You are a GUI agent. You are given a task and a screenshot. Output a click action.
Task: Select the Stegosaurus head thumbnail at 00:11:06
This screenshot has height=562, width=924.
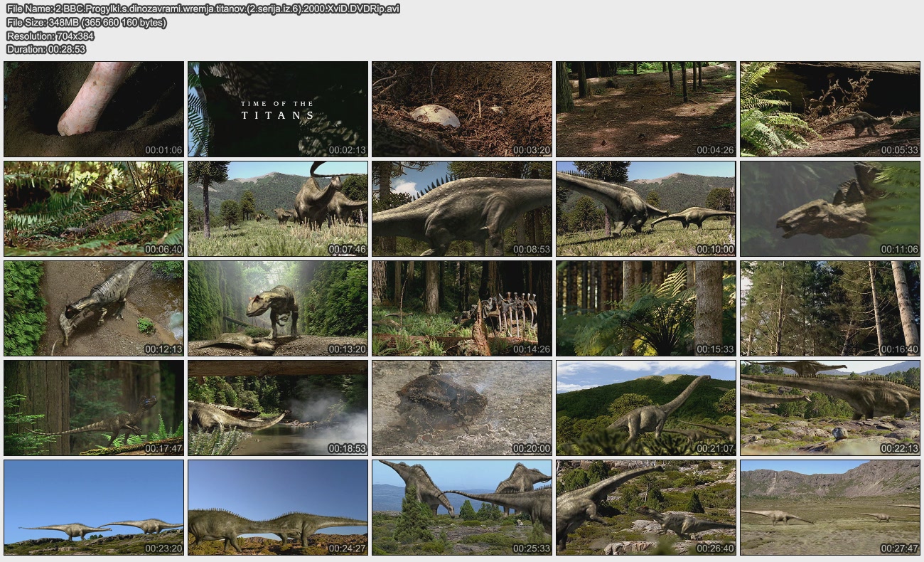tap(829, 208)
